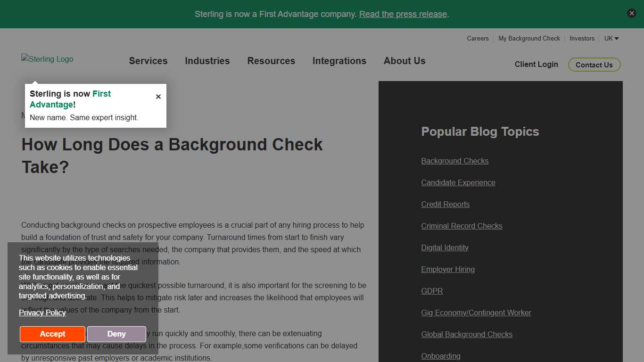Open the Integrations menu
Viewport: 644px width, 362px height.
point(339,61)
